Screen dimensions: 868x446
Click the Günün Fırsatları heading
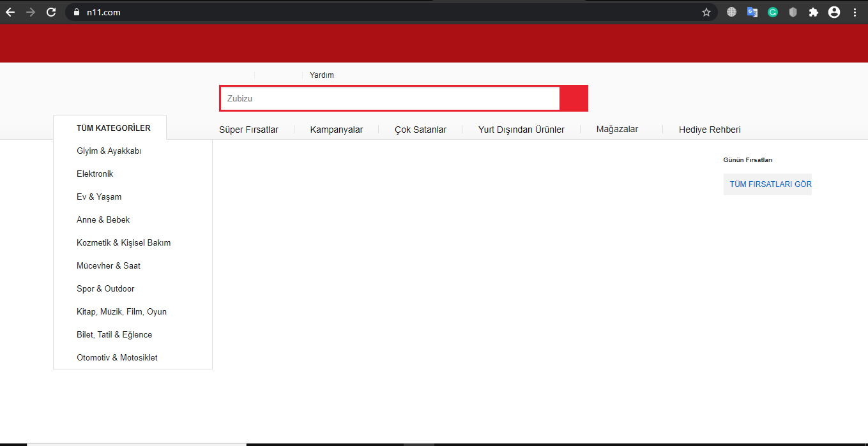coord(748,160)
